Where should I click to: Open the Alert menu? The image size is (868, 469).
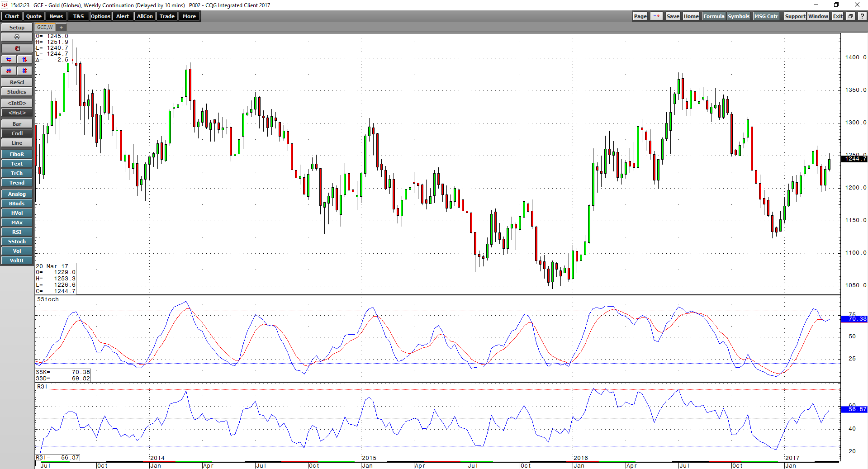tap(123, 16)
